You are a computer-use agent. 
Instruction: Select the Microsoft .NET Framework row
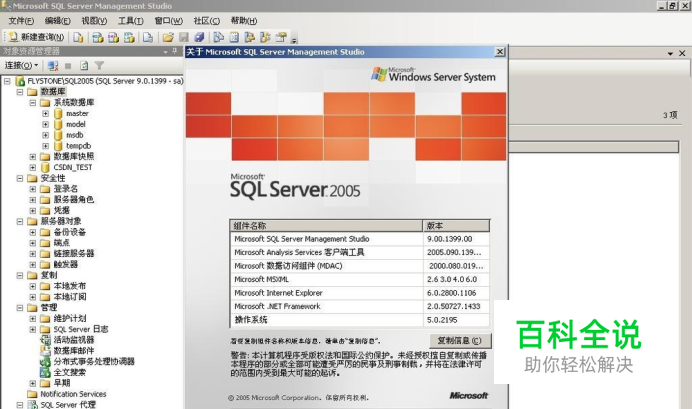[360, 307]
